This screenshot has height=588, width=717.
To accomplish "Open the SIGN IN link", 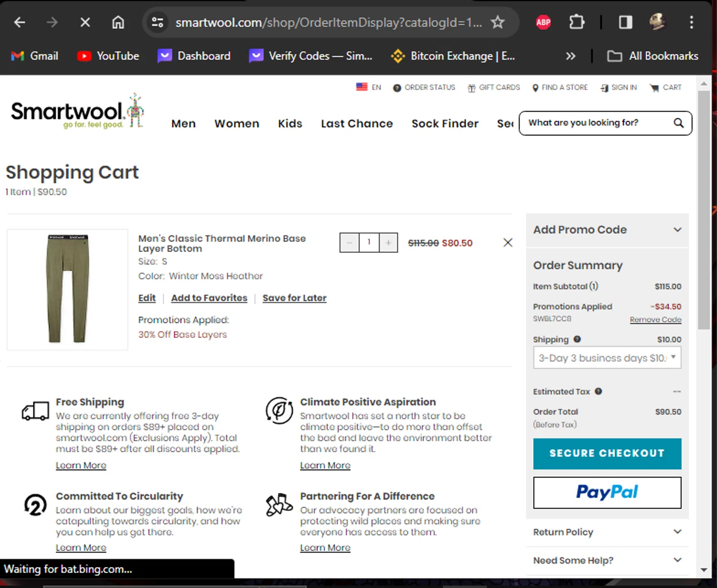I will click(x=619, y=87).
